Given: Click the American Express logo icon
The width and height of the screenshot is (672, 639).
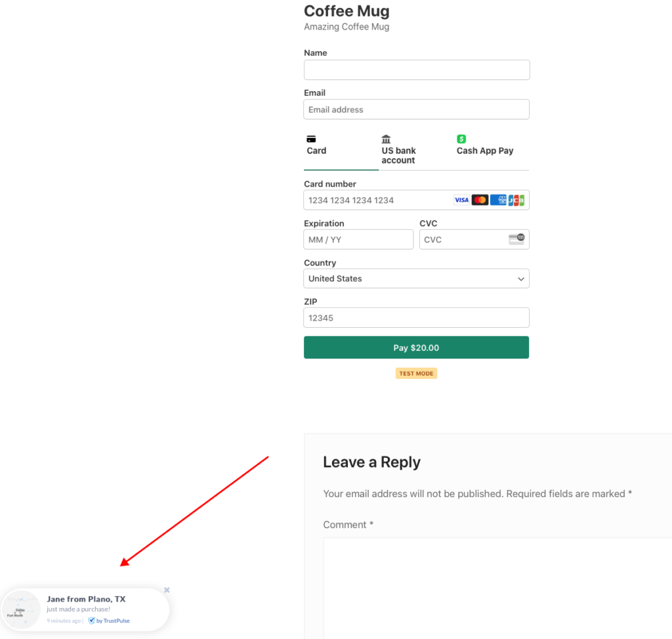Looking at the screenshot, I should click(498, 200).
